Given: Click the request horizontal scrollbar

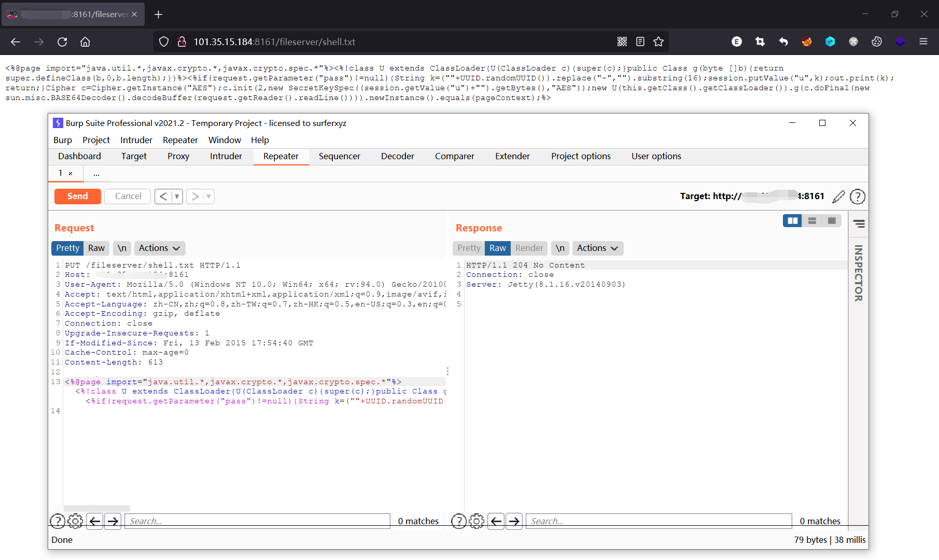Looking at the screenshot, I should click(96, 508).
